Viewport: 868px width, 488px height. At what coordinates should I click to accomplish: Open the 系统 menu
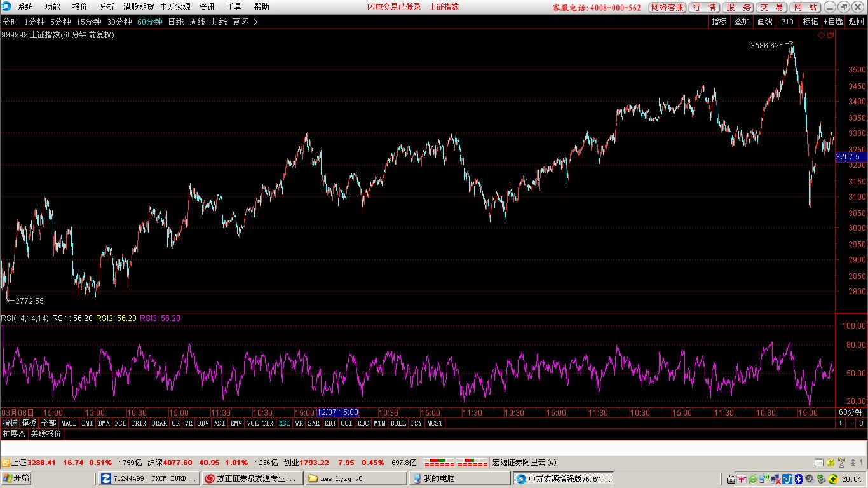click(x=25, y=7)
